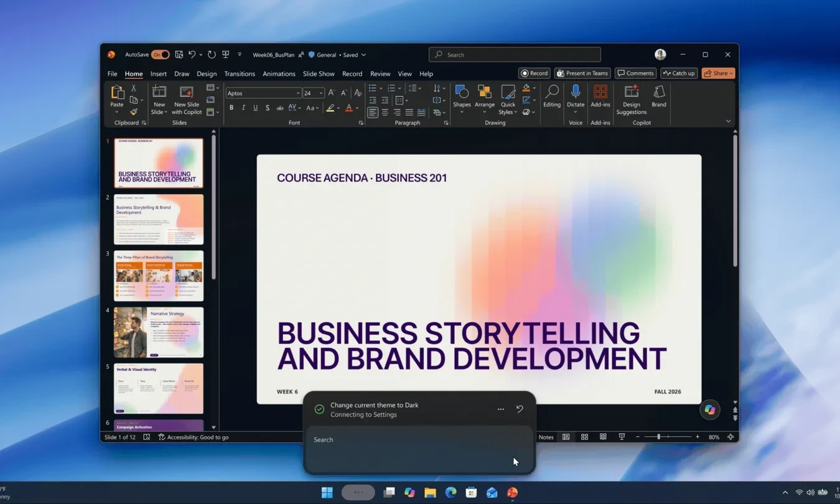
Task: Turn off the AutoSave switch
Action: [160, 55]
